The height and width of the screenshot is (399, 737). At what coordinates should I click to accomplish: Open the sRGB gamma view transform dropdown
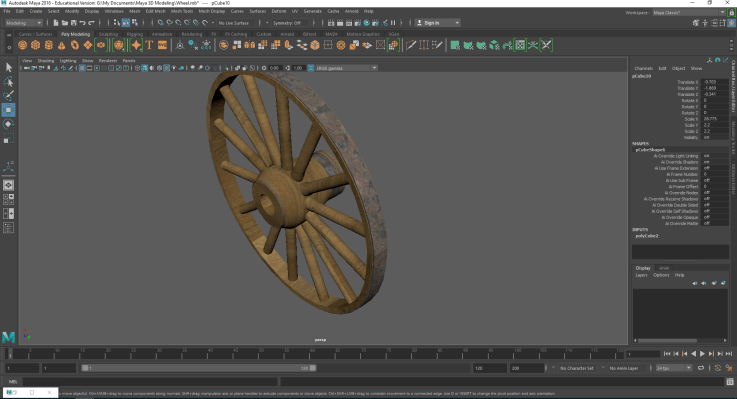pyautogui.click(x=346, y=68)
